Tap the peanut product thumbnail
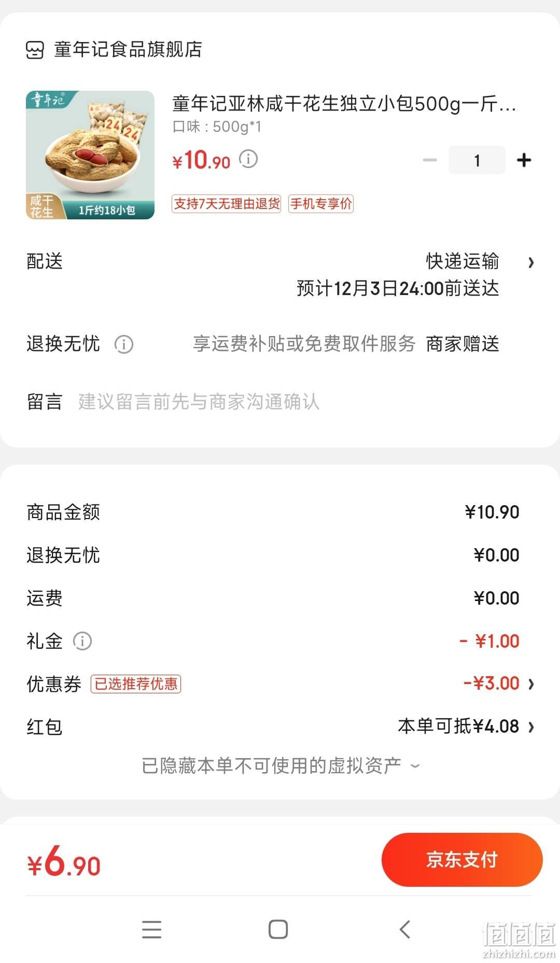Image resolution: width=560 pixels, height=963 pixels. [90, 155]
